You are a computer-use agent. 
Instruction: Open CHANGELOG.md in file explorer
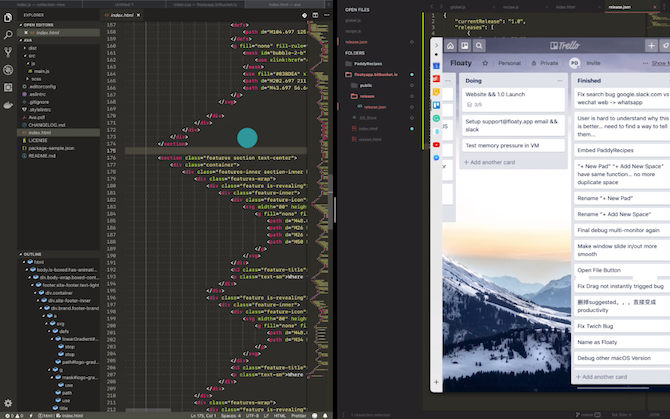click(46, 124)
